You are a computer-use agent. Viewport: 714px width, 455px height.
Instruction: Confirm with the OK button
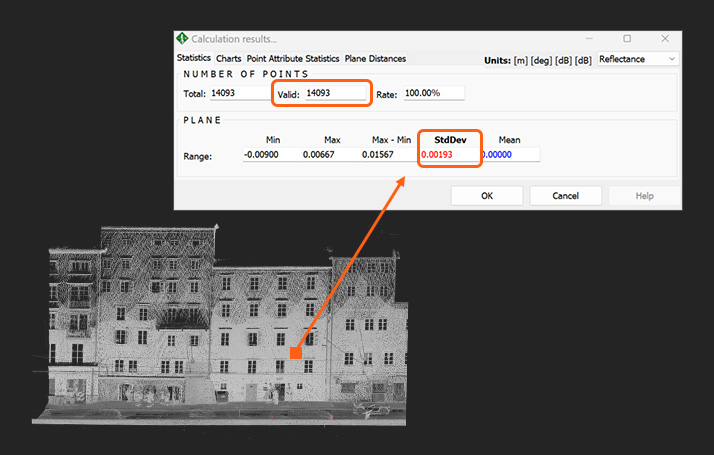pyautogui.click(x=487, y=196)
